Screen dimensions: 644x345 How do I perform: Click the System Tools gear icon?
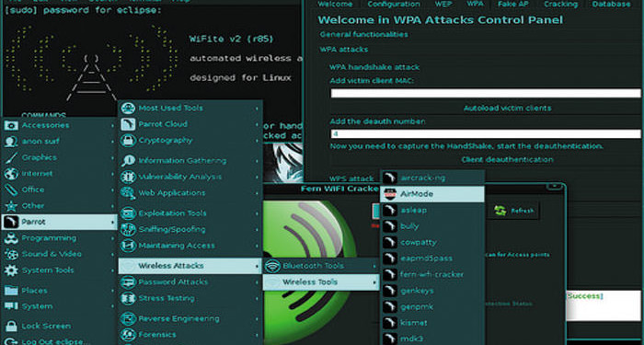[11, 270]
